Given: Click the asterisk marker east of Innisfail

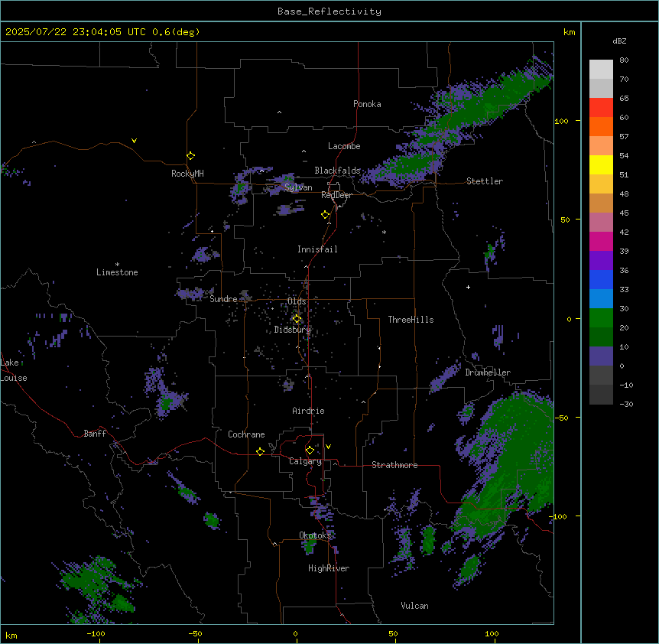Looking at the screenshot, I should (x=384, y=233).
